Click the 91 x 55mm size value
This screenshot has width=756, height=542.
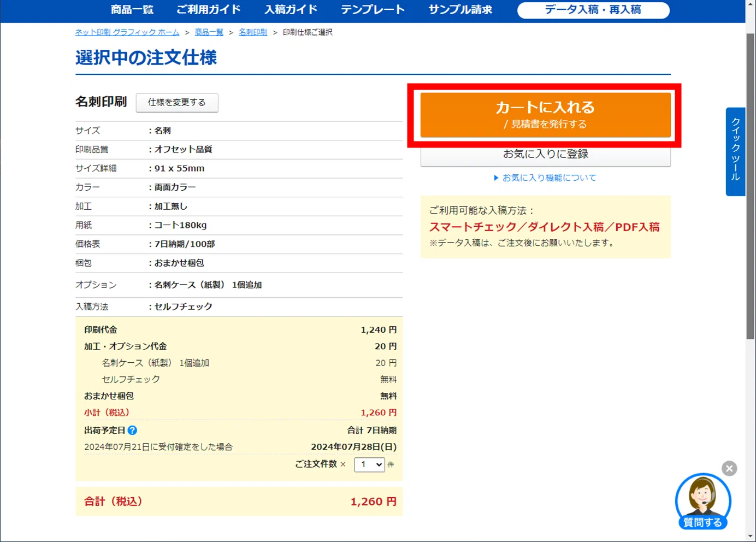(179, 168)
